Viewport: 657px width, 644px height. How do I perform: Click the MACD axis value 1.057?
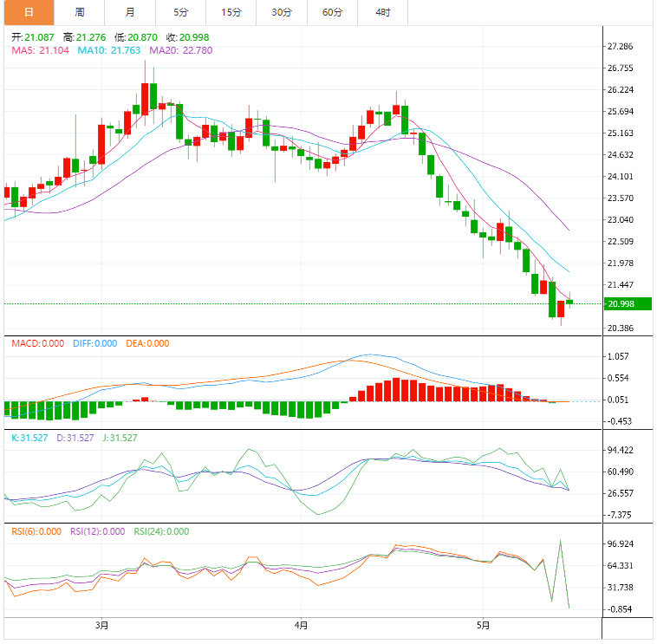(618, 356)
